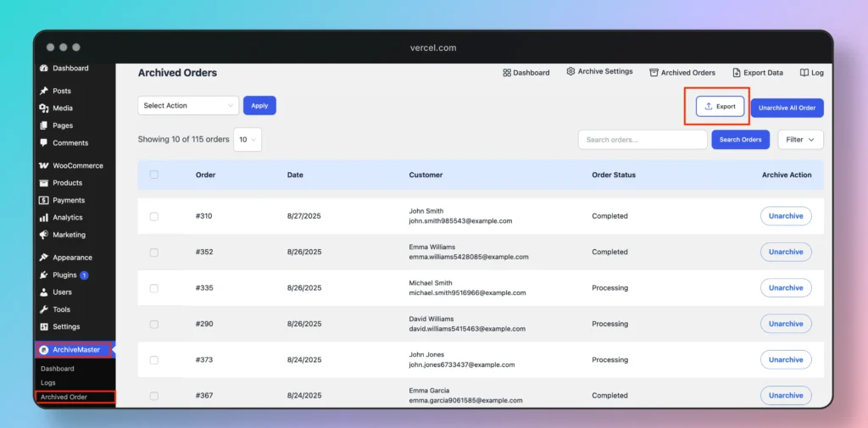Open the Settings icon in sidebar
Image resolution: width=868 pixels, height=428 pixels.
44,326
